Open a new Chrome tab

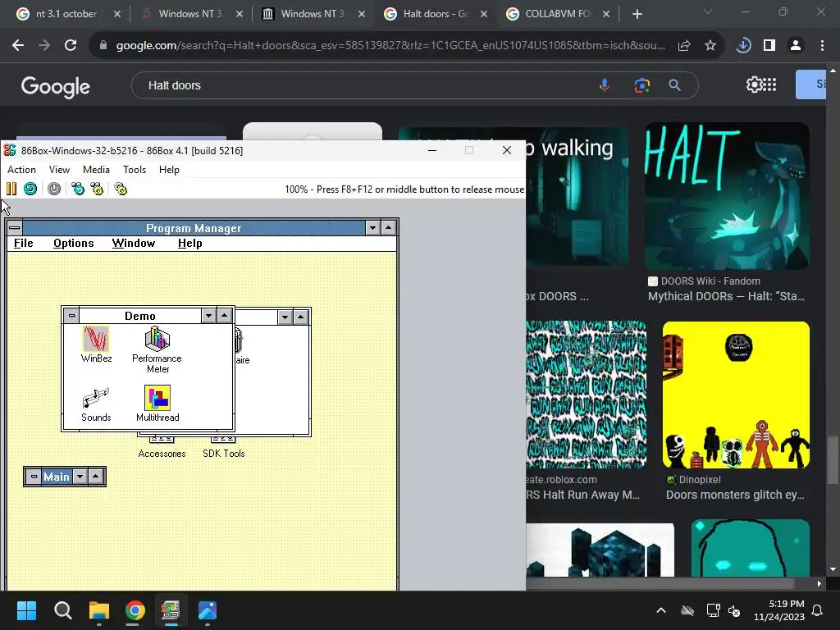(637, 14)
